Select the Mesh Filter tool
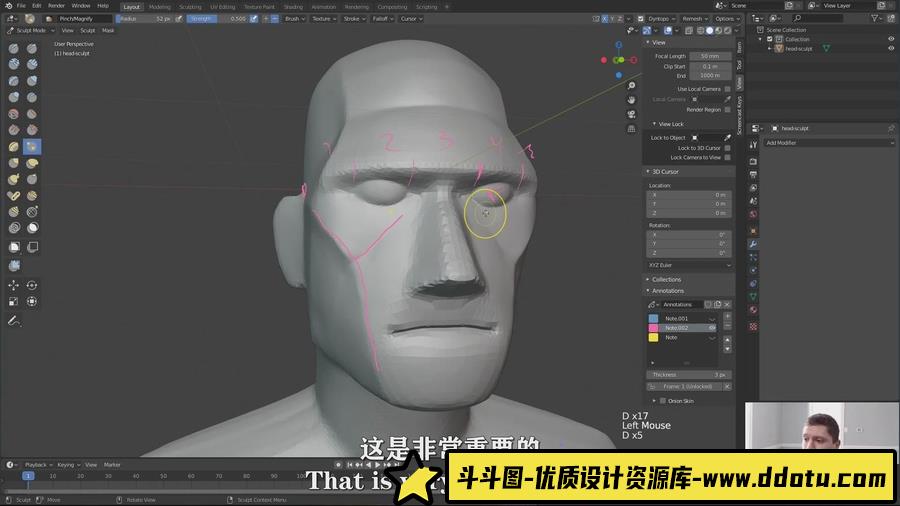This screenshot has width=900, height=506. tap(14, 266)
